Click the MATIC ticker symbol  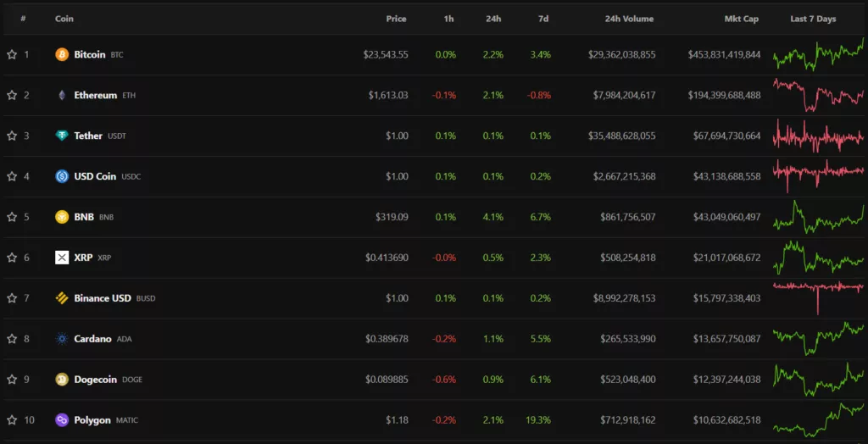[127, 421]
